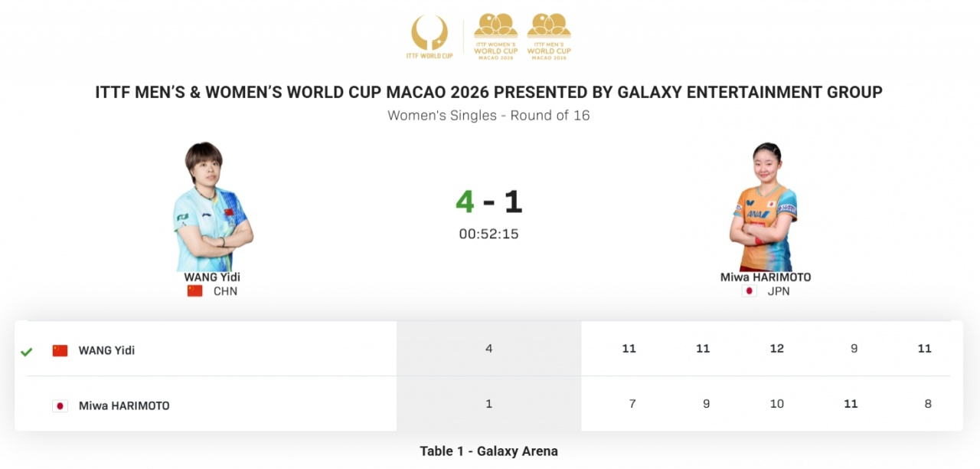Screen dimensions: 980x469
Task: Click WANG Yidi name under her photo
Action: (212, 277)
